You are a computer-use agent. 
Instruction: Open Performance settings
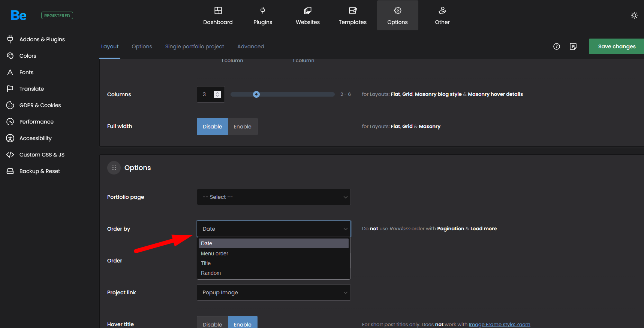[36, 122]
